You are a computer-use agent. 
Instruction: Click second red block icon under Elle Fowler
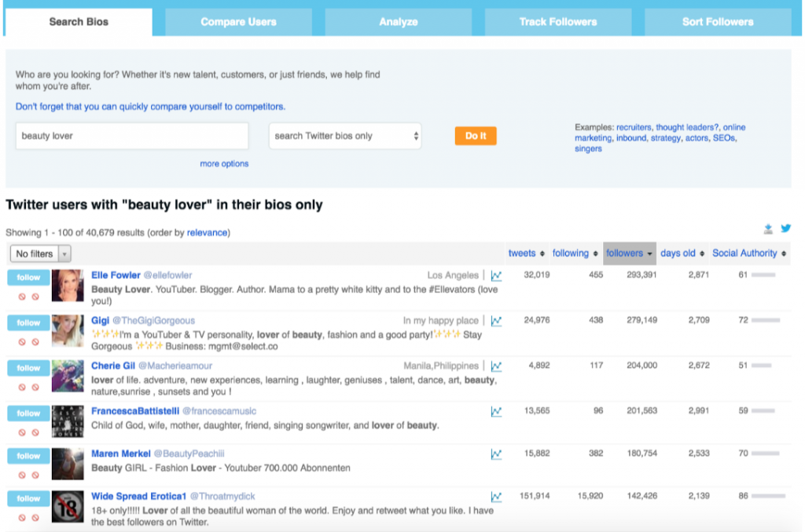tap(35, 296)
